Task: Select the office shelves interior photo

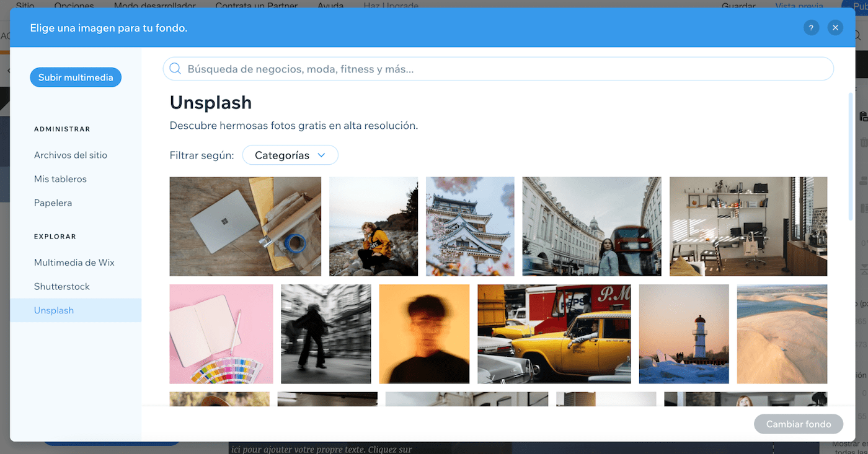Action: [748, 227]
